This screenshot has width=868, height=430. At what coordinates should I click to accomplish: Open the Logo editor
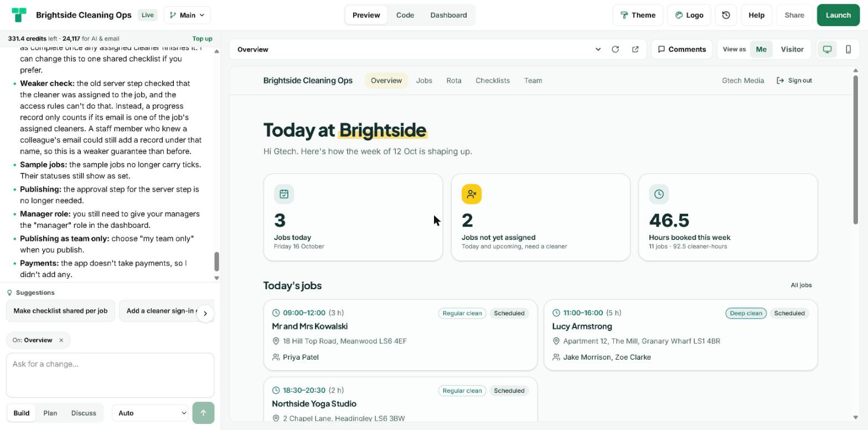coord(689,15)
